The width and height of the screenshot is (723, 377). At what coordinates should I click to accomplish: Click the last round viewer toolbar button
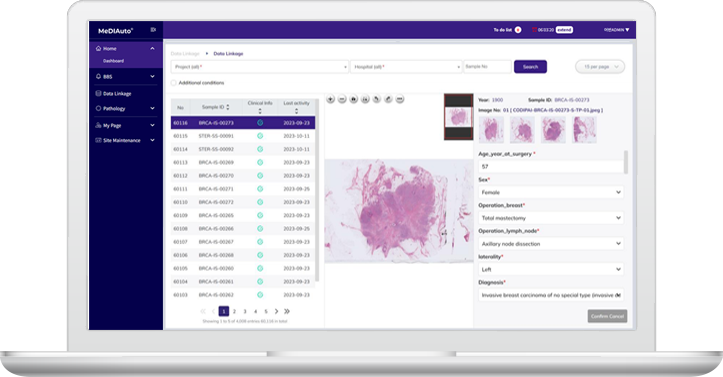coord(400,99)
